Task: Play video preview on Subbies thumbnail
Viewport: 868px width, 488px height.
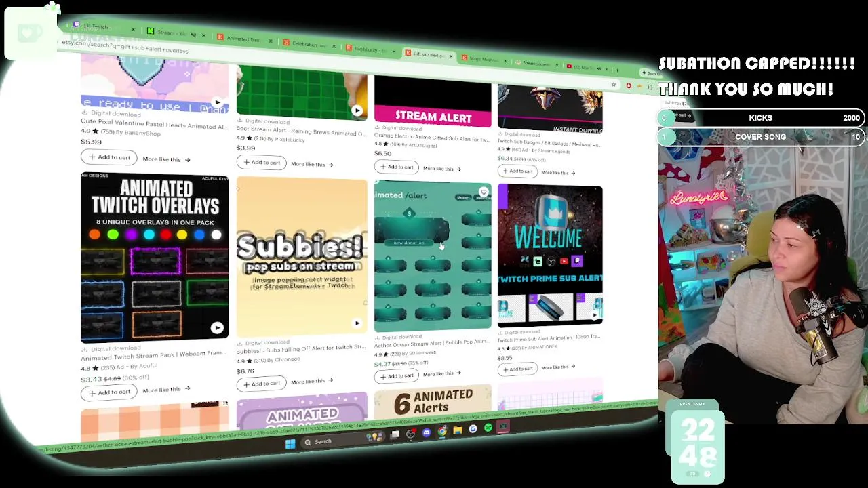Action: click(x=357, y=323)
